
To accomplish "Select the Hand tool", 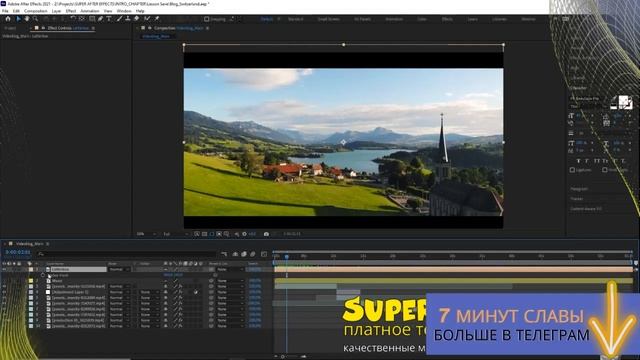I will [27, 19].
